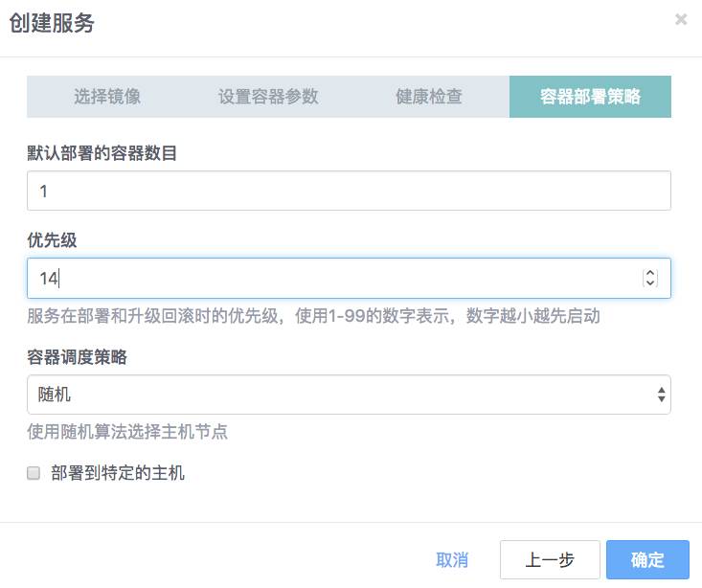
Task: Click the 优先级 helper description text
Action: coord(313,316)
